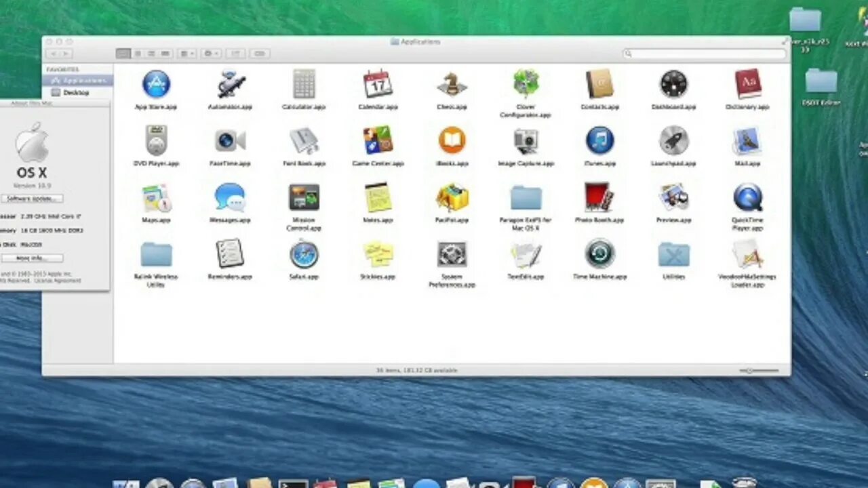The width and height of the screenshot is (868, 488).
Task: Open Stickies.app
Action: [x=378, y=254]
